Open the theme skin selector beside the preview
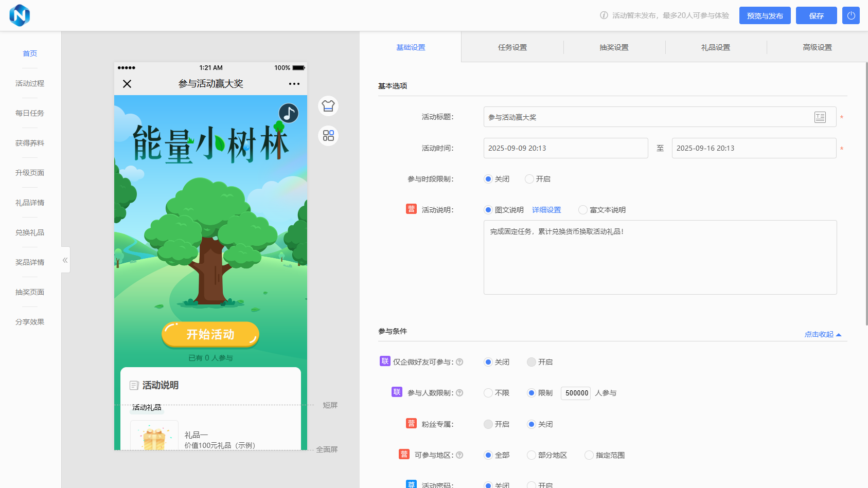Viewport: 868px width, 488px height. [328, 106]
